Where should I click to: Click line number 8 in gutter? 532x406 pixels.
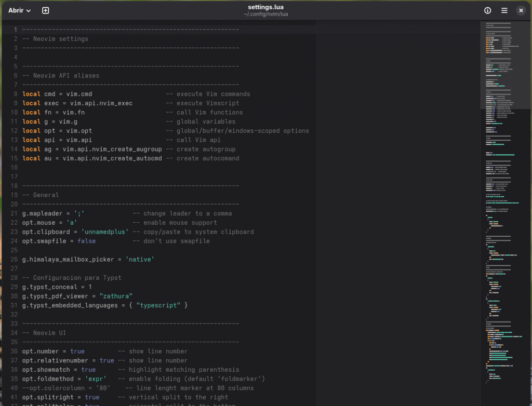coord(16,94)
